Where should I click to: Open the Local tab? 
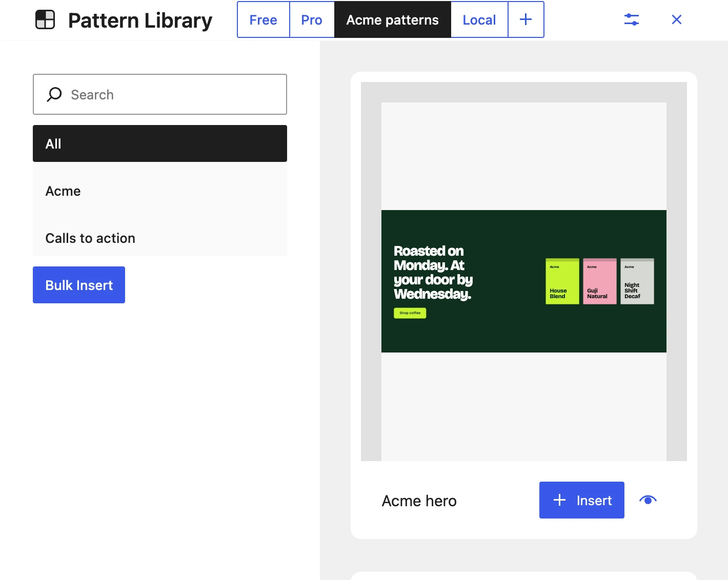479,19
